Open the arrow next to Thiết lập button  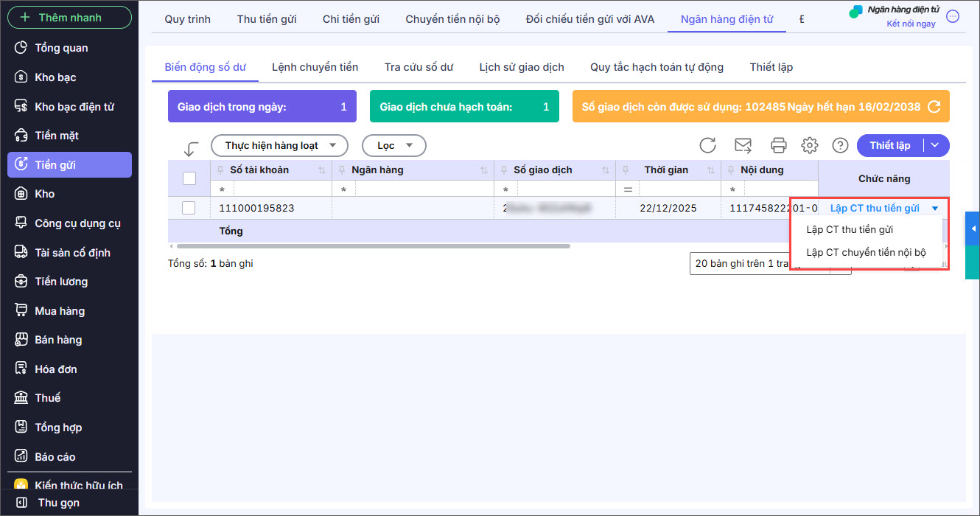tap(935, 145)
